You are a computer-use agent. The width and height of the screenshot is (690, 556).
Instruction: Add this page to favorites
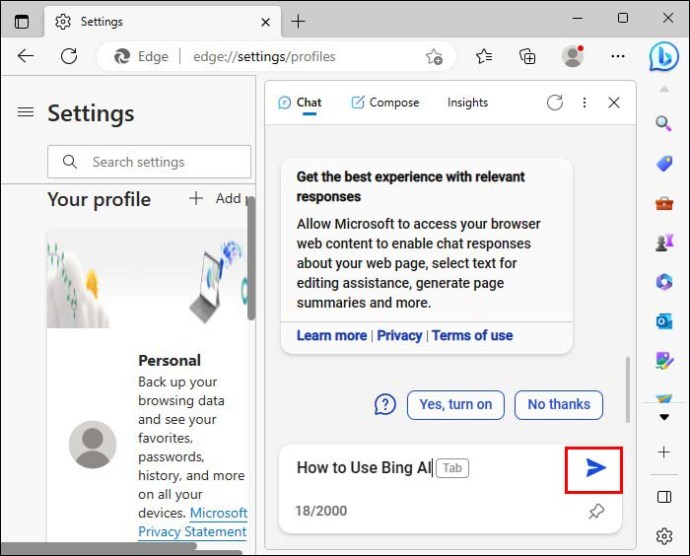tap(434, 56)
